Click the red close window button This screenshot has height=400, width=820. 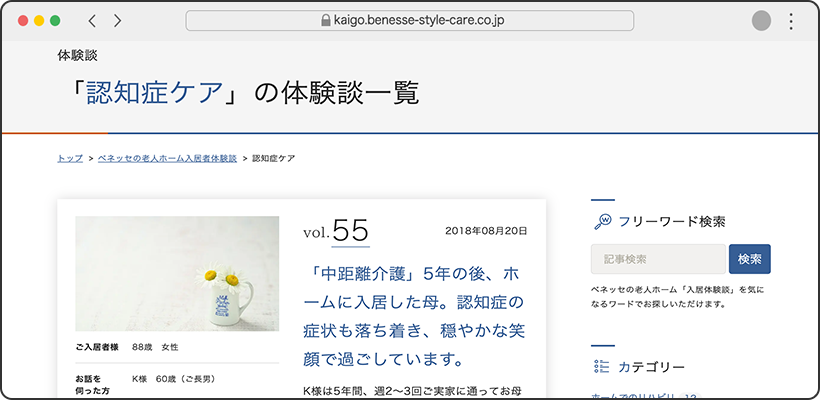24,21
